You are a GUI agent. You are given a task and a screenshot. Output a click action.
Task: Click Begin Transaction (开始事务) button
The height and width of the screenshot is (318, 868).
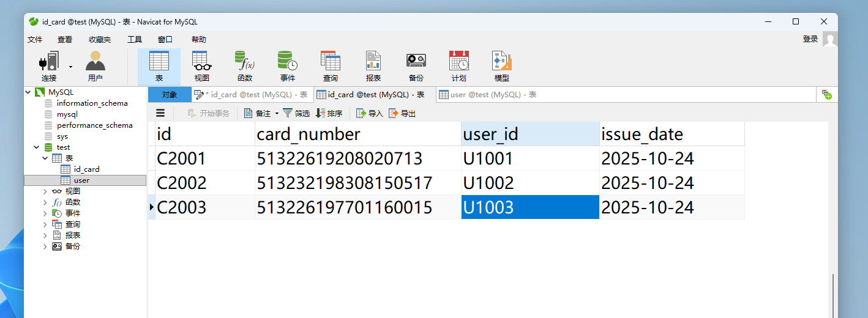(x=208, y=113)
